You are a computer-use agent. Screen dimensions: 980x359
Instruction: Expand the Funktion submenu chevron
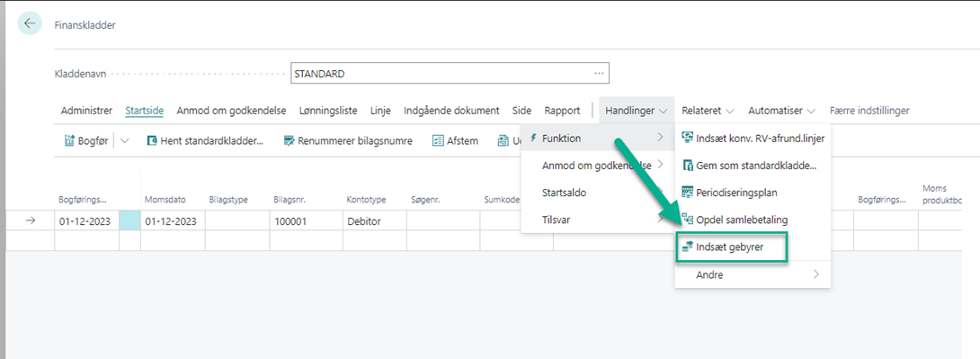[661, 138]
